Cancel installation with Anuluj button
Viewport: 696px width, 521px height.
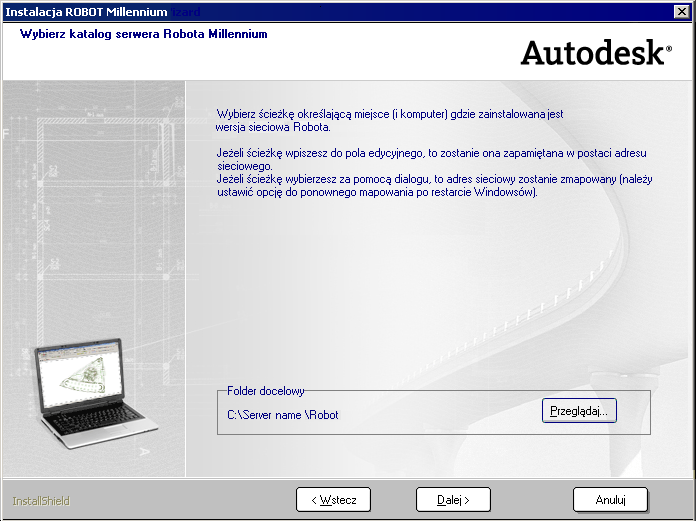(x=610, y=500)
